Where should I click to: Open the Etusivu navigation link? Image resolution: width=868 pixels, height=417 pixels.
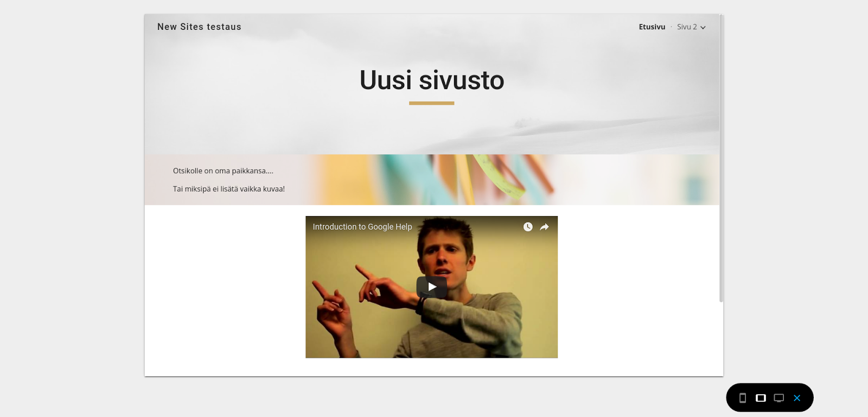tap(652, 27)
